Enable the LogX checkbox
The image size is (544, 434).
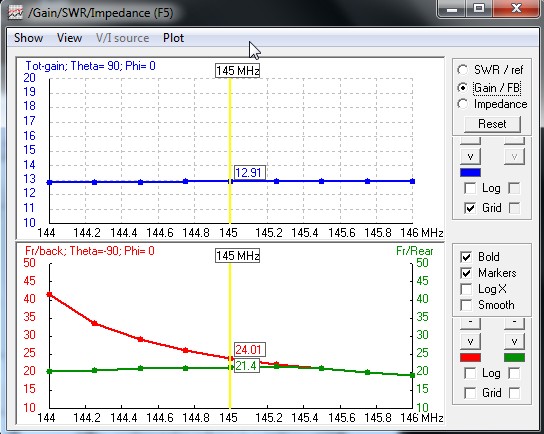466,289
